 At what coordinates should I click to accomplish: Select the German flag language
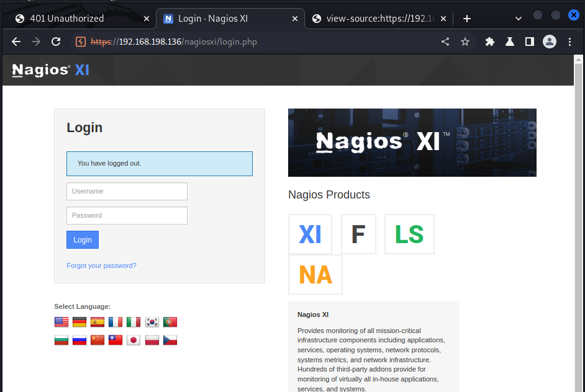click(x=79, y=322)
